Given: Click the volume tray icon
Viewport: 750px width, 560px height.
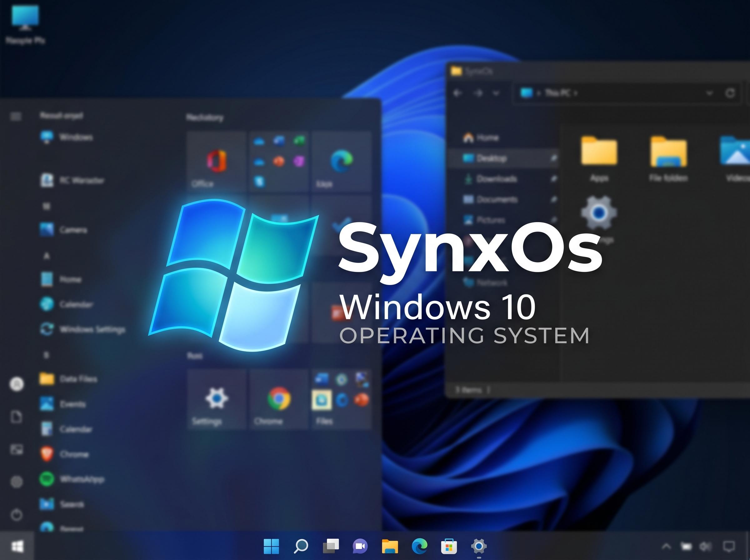Looking at the screenshot, I should tap(705, 547).
